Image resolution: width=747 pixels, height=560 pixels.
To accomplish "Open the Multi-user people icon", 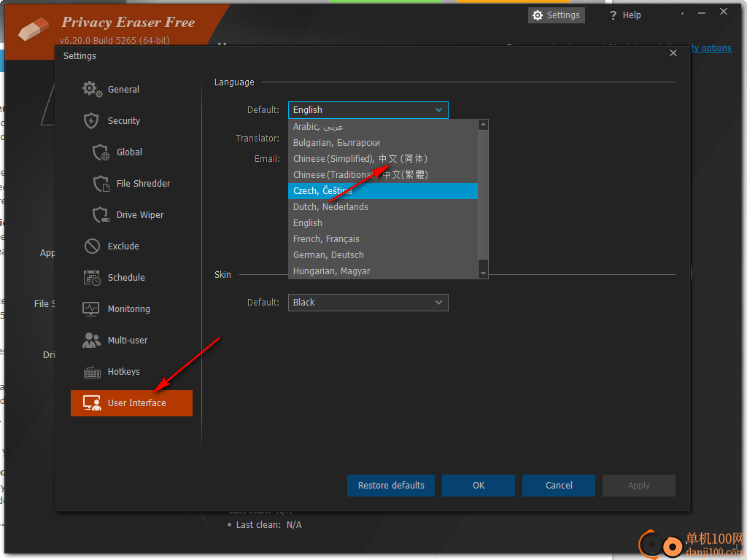I will pyautogui.click(x=91, y=340).
